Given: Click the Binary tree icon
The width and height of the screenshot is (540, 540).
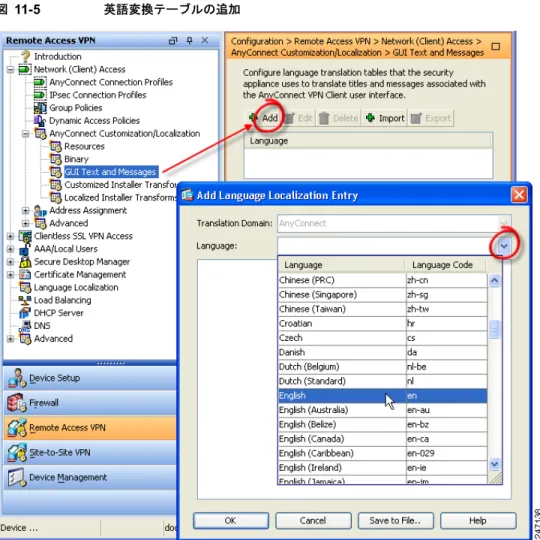Looking at the screenshot, I should tap(55, 159).
